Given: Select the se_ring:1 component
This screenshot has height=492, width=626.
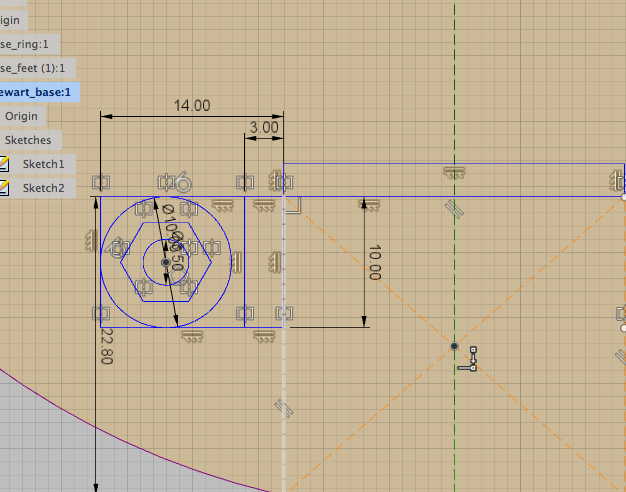Looking at the screenshot, I should pyautogui.click(x=24, y=44).
